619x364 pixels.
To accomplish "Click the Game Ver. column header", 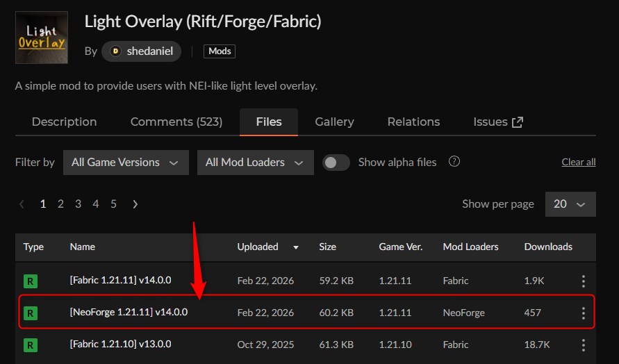I will [401, 247].
